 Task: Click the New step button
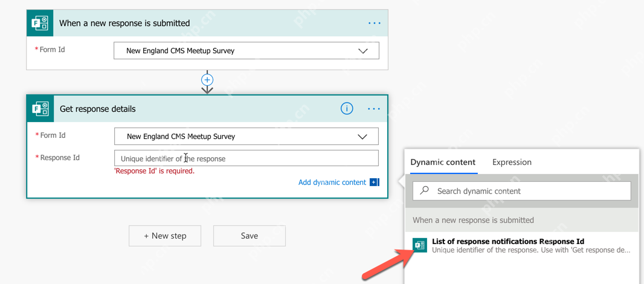pos(165,236)
